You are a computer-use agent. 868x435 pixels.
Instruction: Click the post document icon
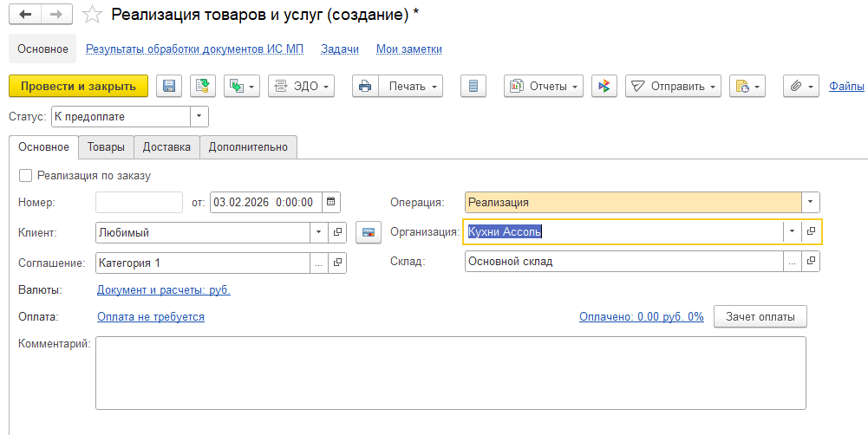click(x=203, y=86)
